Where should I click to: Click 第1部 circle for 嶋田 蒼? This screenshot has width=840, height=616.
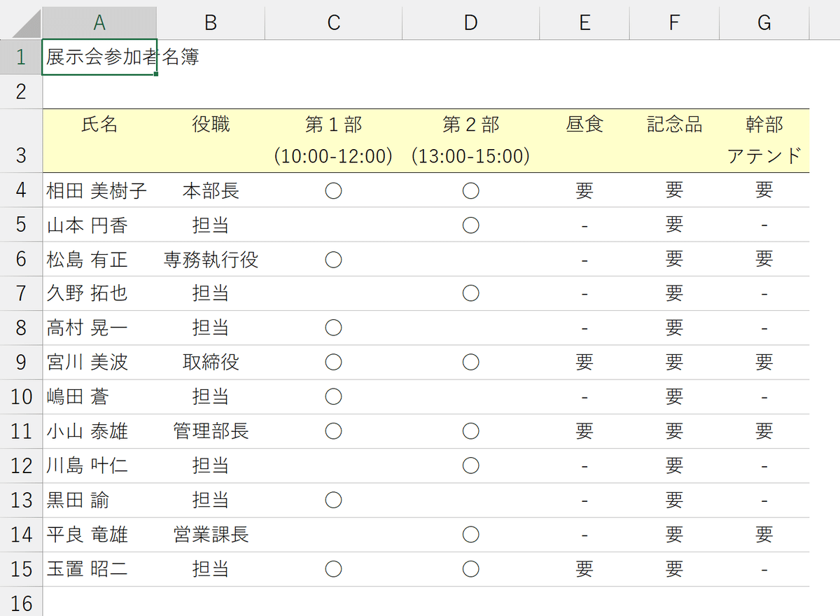tap(333, 397)
